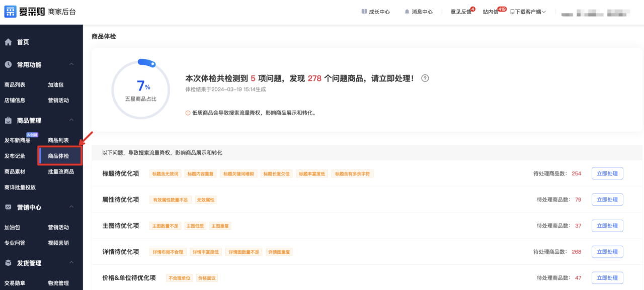Click the 五星商品占比 progress ring
Image resolution: width=644 pixels, height=290 pixels.
141,90
